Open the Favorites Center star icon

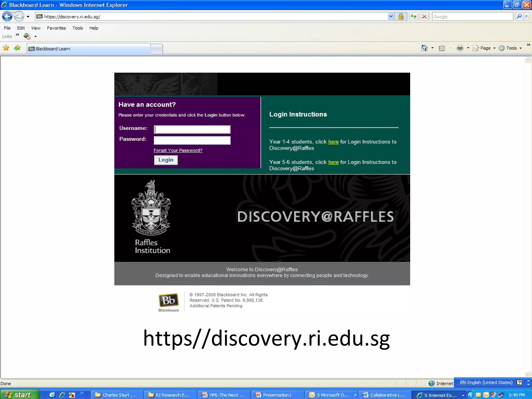[6, 48]
